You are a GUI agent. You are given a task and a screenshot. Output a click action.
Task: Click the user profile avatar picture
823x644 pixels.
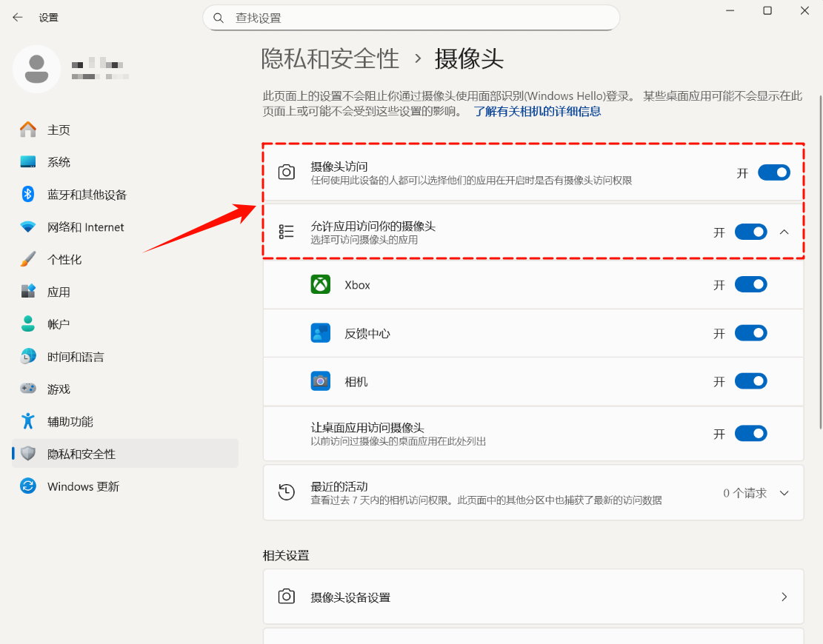(x=36, y=68)
